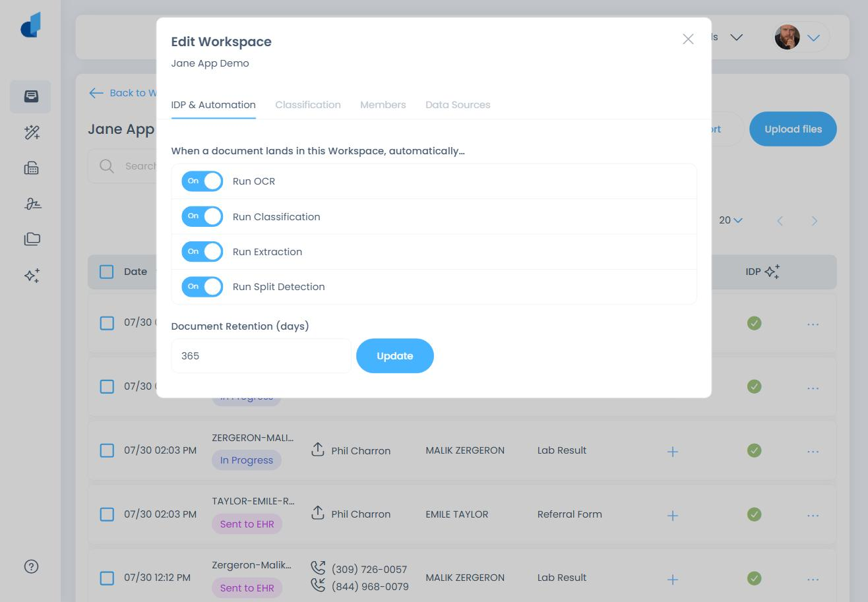Viewport: 868px width, 602px height.
Task: Open the signature icon in sidebar
Action: coord(32,204)
